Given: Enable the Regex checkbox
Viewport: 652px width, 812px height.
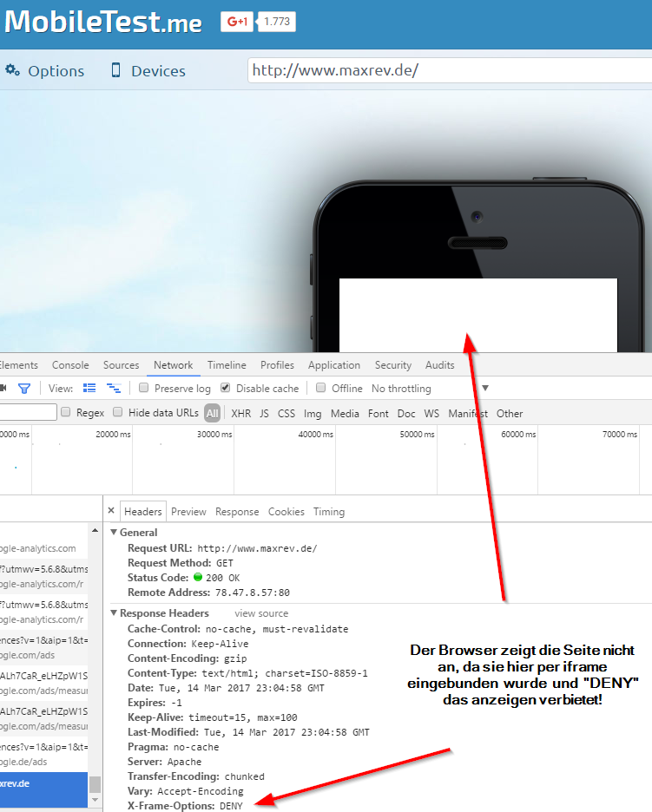Looking at the screenshot, I should [66, 412].
